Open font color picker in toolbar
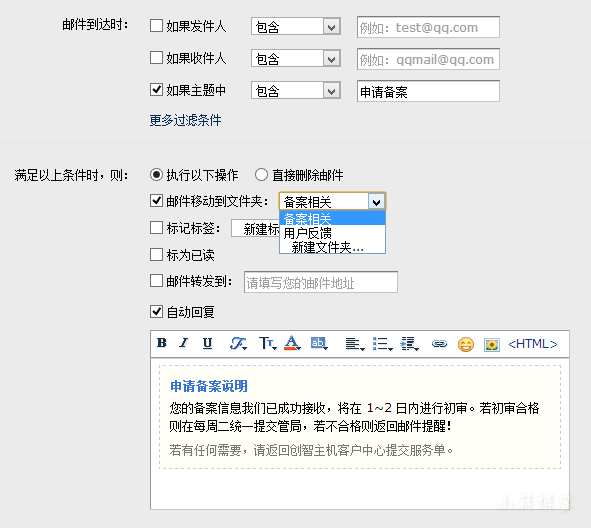 click(292, 343)
